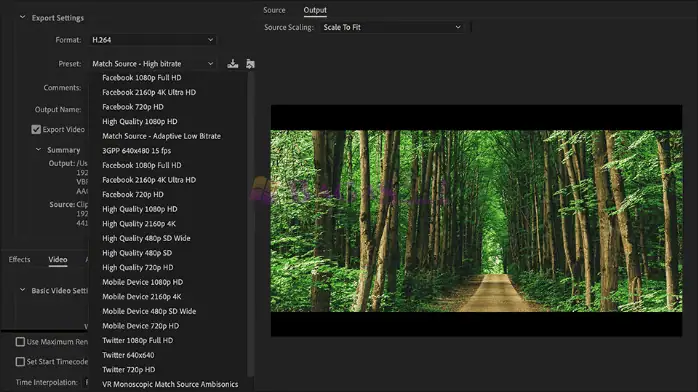This screenshot has height=392, width=698.
Task: Click the Comments label
Action: tap(62, 88)
